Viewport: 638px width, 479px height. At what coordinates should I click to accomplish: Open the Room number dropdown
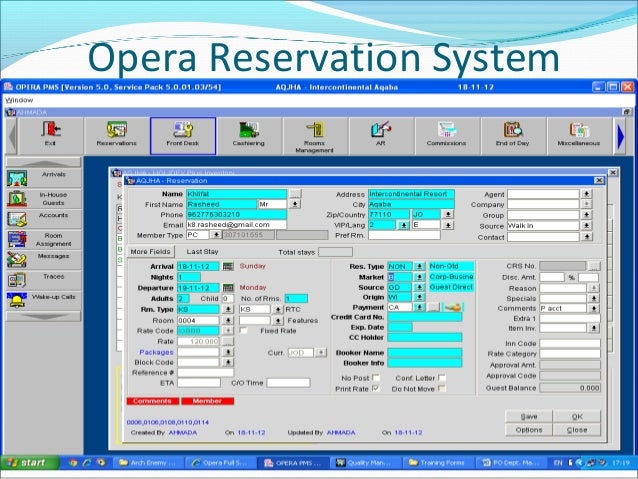tap(228, 320)
